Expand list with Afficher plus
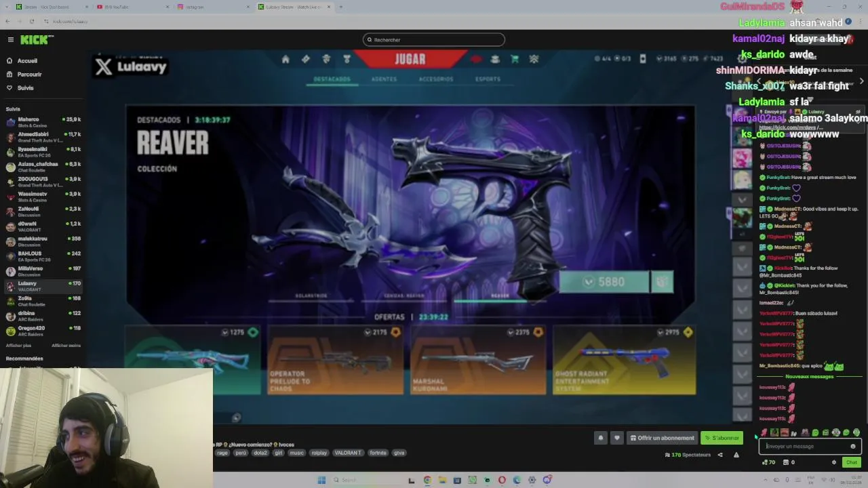 [x=18, y=346]
